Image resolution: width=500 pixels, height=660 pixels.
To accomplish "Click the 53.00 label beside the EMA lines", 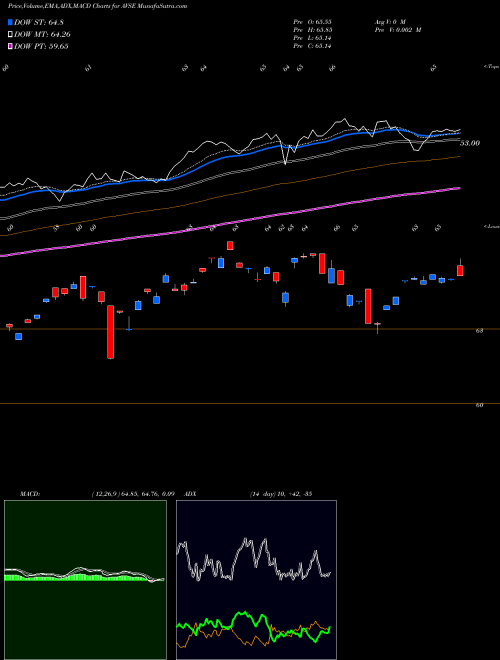I will tap(470, 143).
